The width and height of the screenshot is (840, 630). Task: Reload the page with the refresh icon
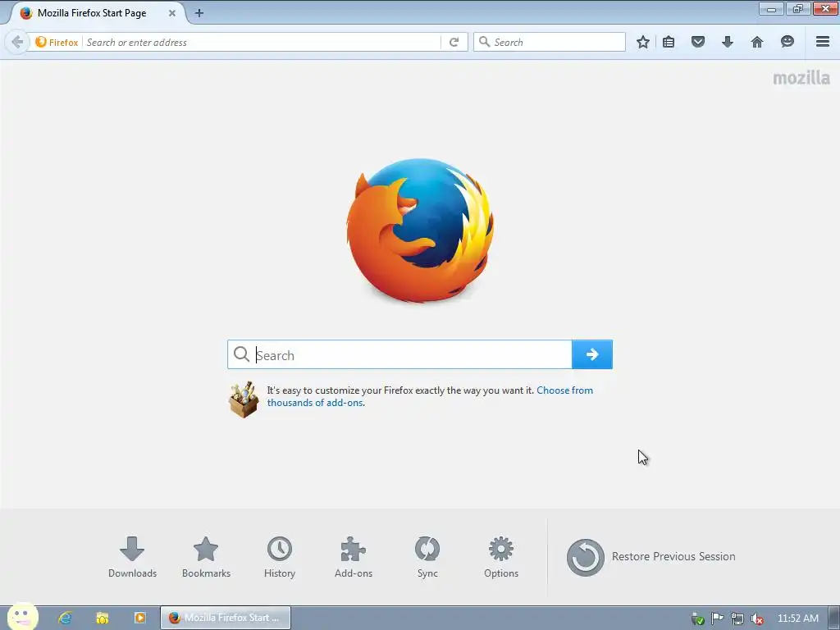tap(454, 42)
